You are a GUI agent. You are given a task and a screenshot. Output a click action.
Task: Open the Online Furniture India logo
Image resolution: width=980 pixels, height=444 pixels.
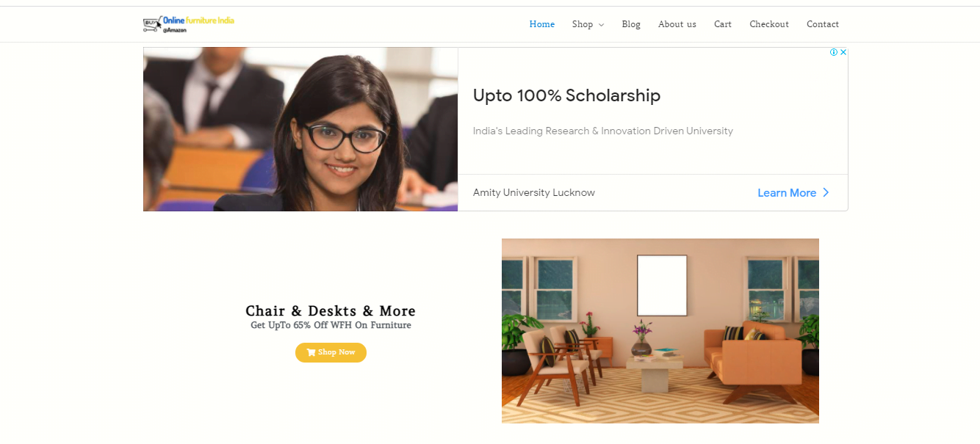click(x=189, y=24)
